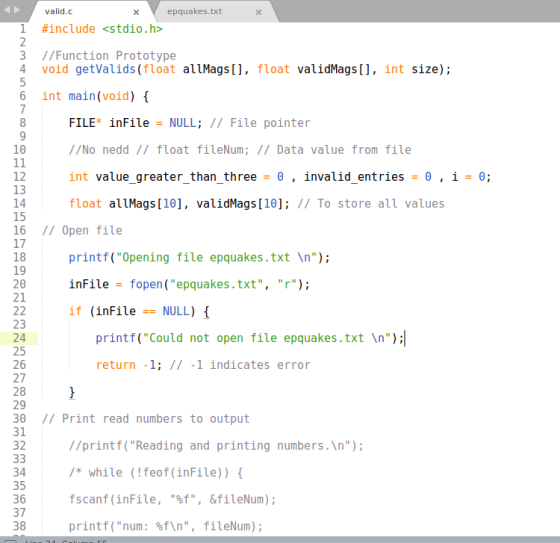The width and height of the screenshot is (560, 543).
Task: Click 'fopen' call on line 20
Action: point(146,284)
